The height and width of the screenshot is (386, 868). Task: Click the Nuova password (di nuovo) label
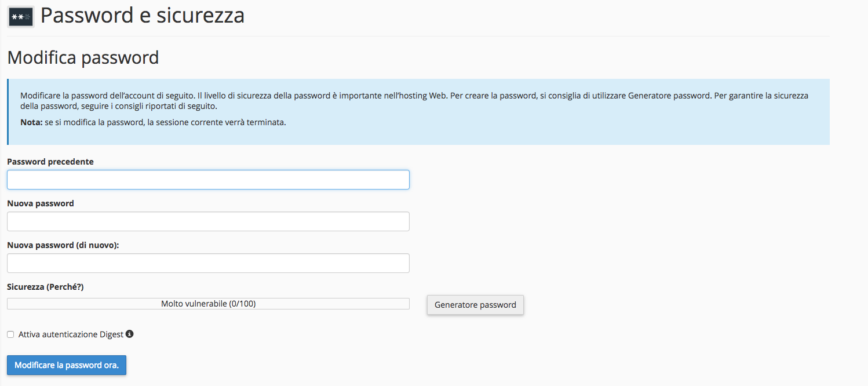63,245
